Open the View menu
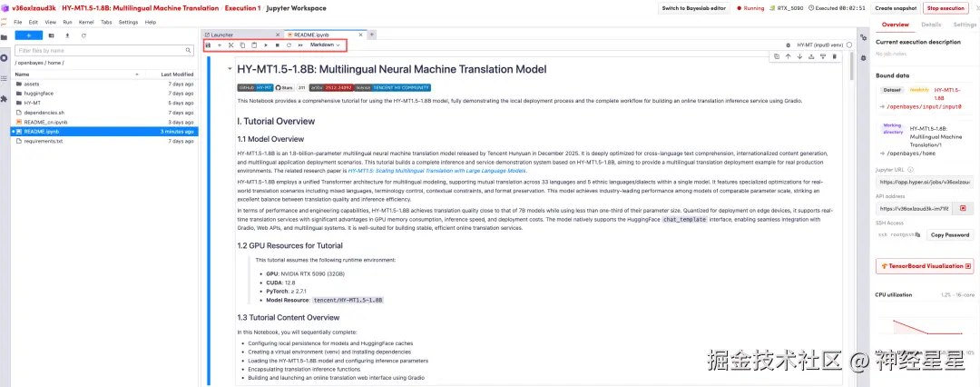The width and height of the screenshot is (980, 387). (51, 22)
